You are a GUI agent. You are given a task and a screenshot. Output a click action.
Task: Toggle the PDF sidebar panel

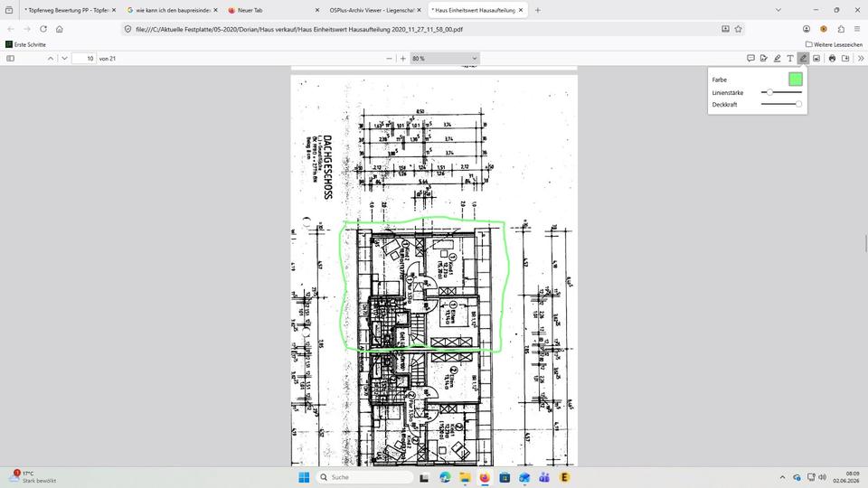[x=11, y=58]
